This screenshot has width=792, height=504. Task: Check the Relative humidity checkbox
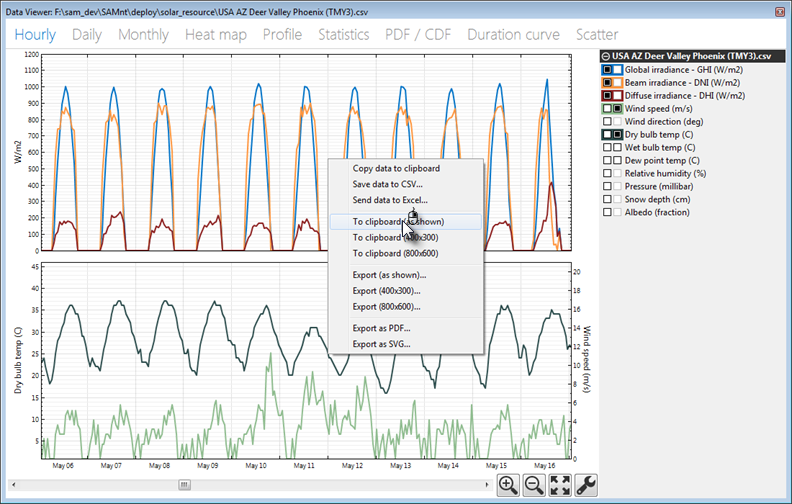tap(607, 174)
